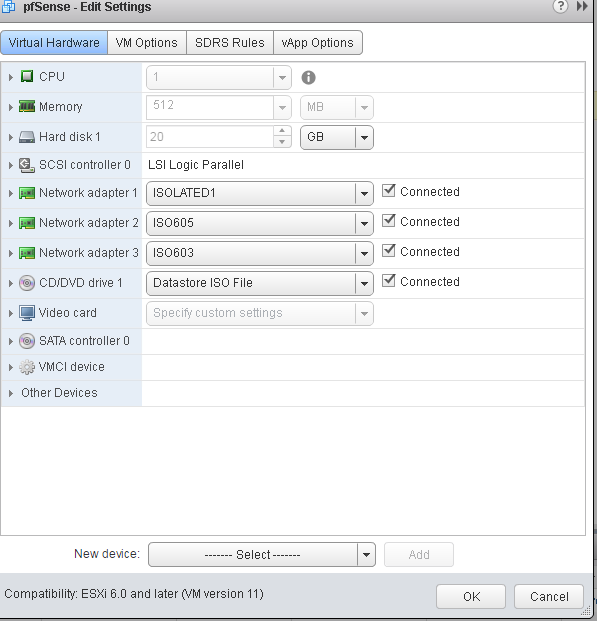Open the SDRS Rules tab
Screen dimensions: 597x621
230,42
